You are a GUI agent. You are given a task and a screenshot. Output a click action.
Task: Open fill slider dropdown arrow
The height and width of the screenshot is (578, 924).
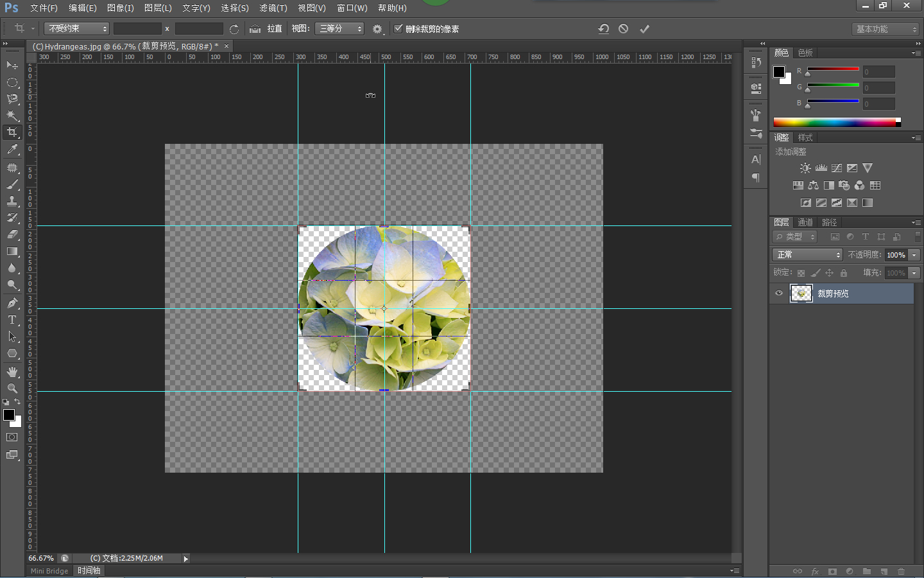click(x=914, y=273)
